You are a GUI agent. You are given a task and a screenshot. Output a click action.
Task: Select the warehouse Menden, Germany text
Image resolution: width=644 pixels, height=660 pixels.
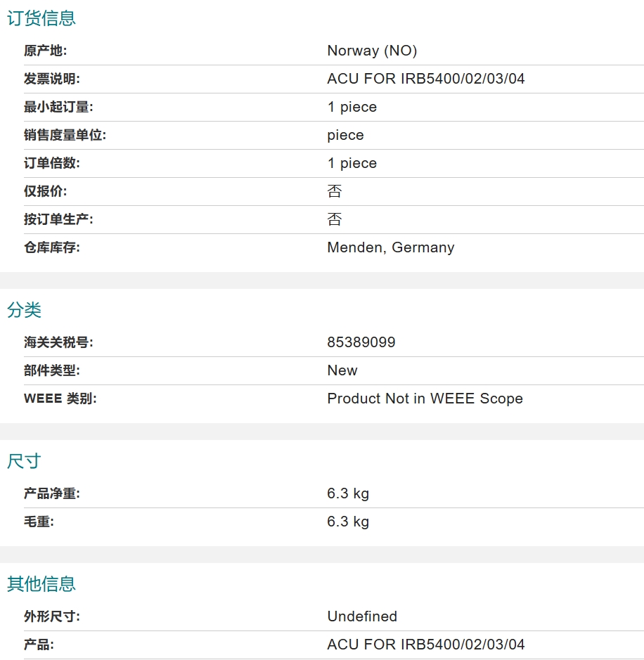[391, 247]
